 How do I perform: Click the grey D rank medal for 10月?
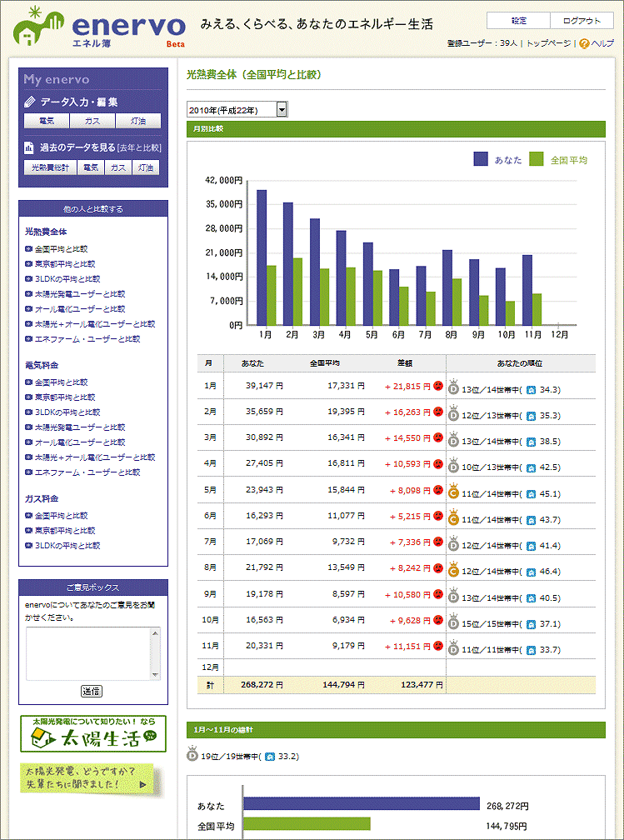tap(454, 622)
